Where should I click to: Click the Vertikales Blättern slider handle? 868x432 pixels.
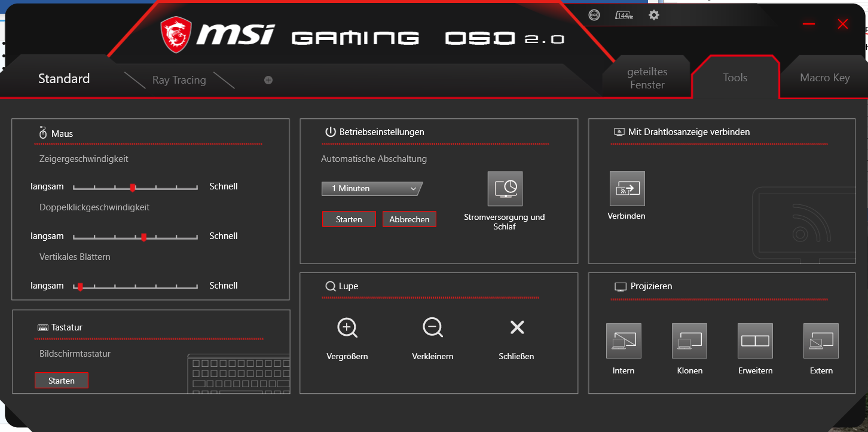point(80,287)
